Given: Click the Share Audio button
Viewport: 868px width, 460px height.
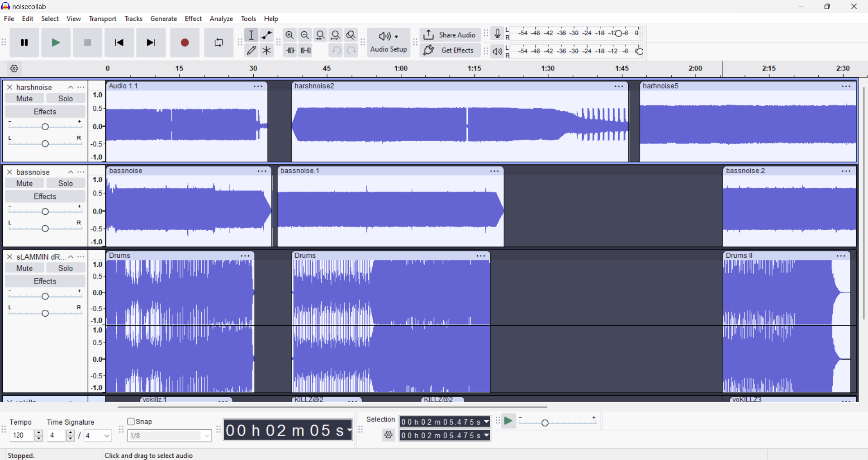Looking at the screenshot, I should (x=450, y=35).
